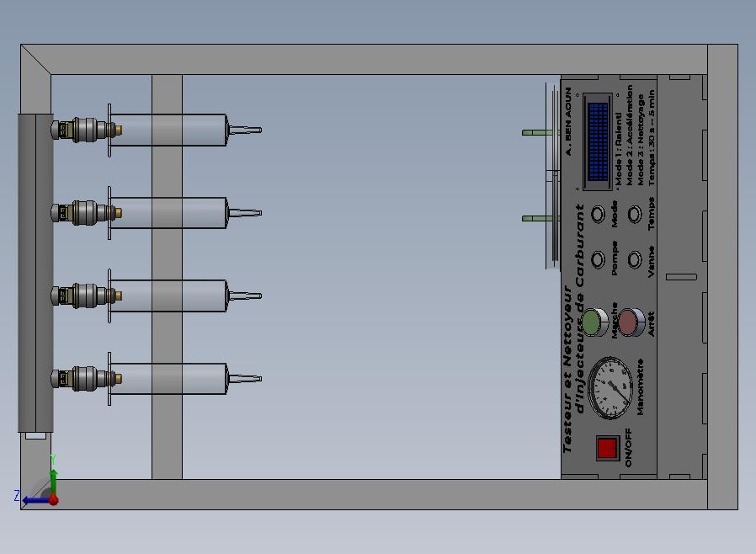The width and height of the screenshot is (756, 554).
Task: Select the 'Mode 1 : Ralenti' text
Action: pyautogui.click(x=619, y=150)
